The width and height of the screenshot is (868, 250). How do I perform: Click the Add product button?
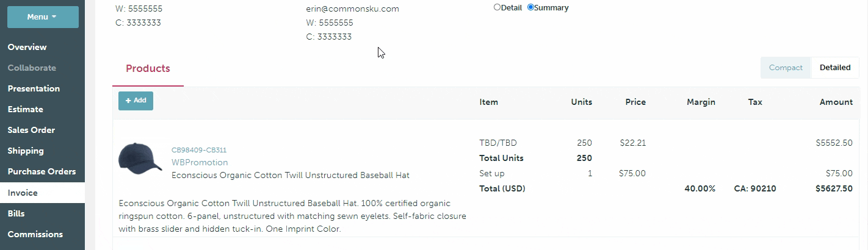136,101
